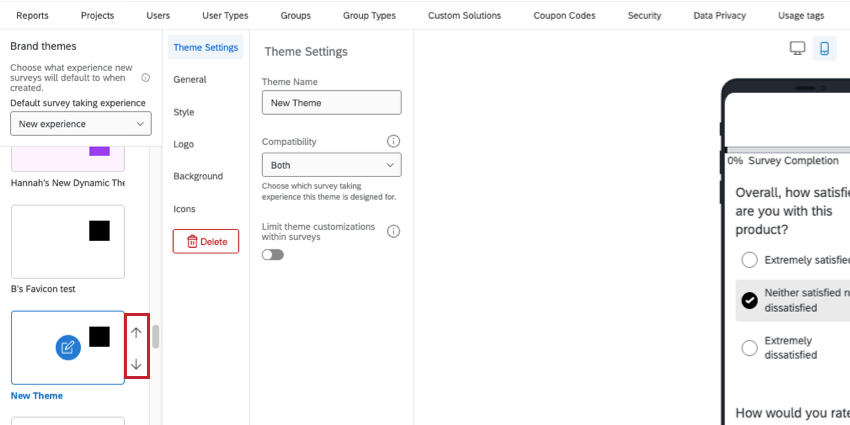The image size is (850, 425).
Task: Click the brand themes list scrollbar
Action: pos(156,336)
